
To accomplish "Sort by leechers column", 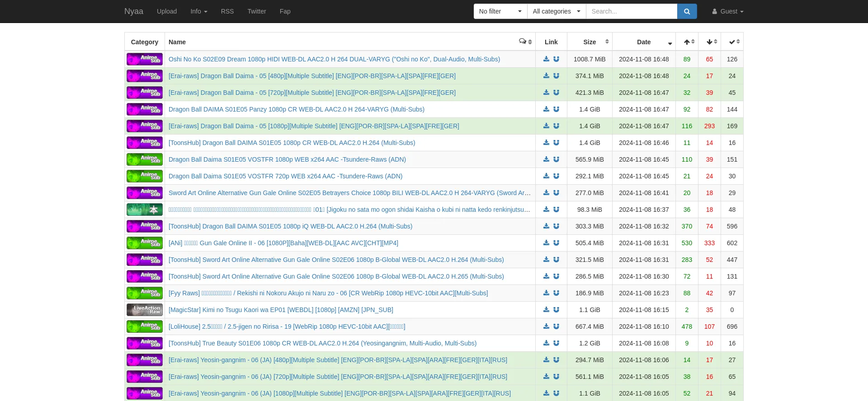I will click(709, 42).
